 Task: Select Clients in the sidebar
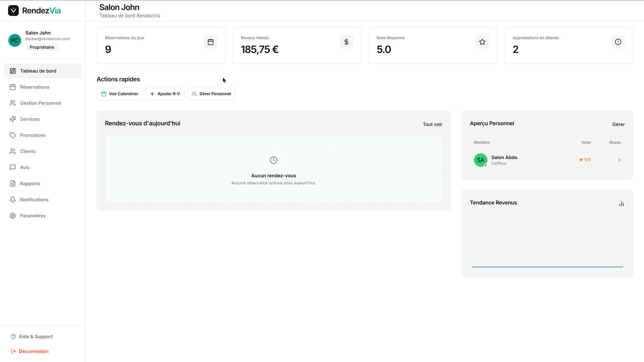[x=43, y=152]
